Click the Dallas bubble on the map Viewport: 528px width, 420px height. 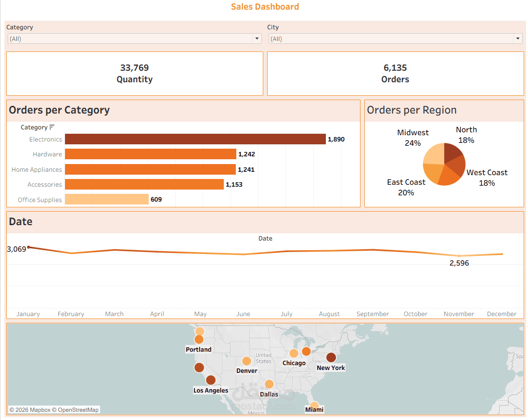269,384
